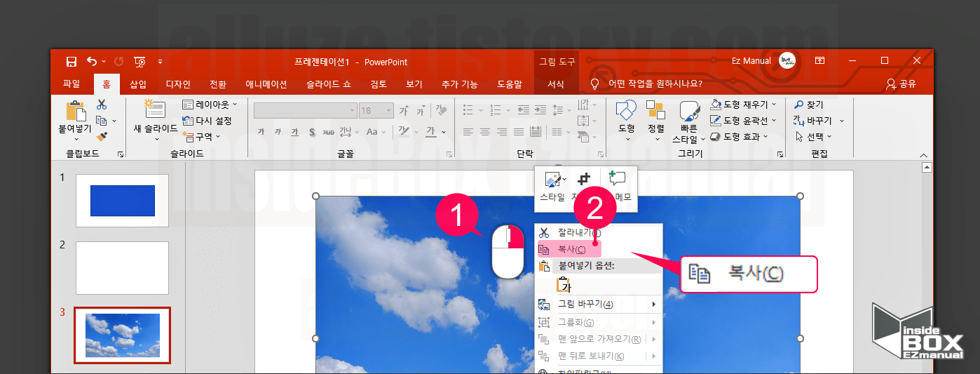This screenshot has width=980, height=374.
Task: Open 그림 바꾸기 submenu in context menu
Action: pyautogui.click(x=599, y=304)
